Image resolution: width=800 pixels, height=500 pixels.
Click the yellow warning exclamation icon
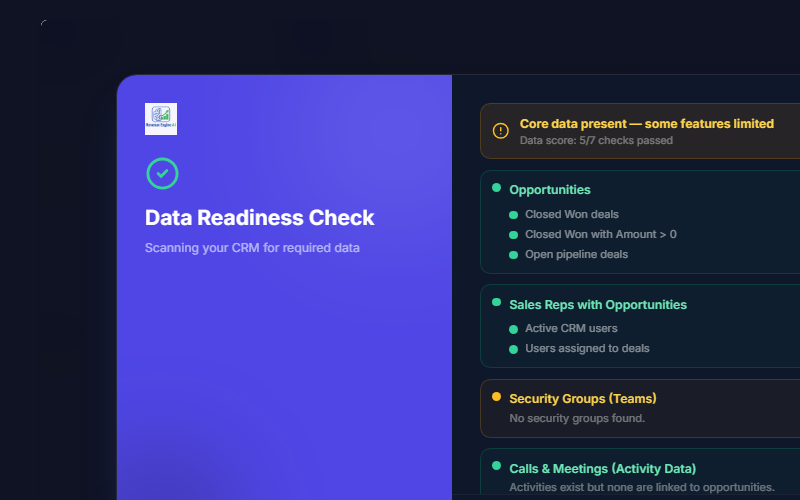(501, 131)
